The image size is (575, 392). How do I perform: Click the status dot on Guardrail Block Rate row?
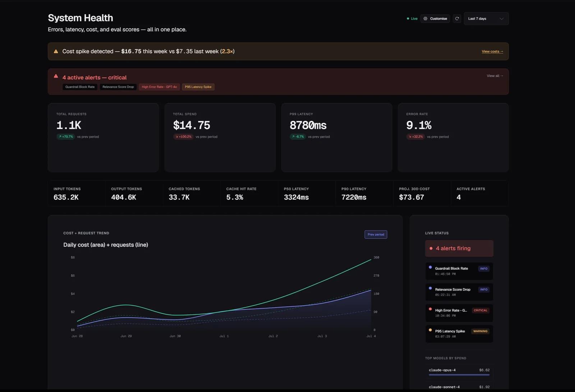pyautogui.click(x=430, y=267)
